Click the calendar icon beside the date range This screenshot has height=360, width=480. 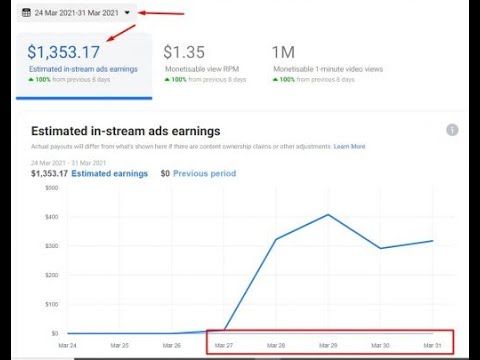tap(26, 13)
